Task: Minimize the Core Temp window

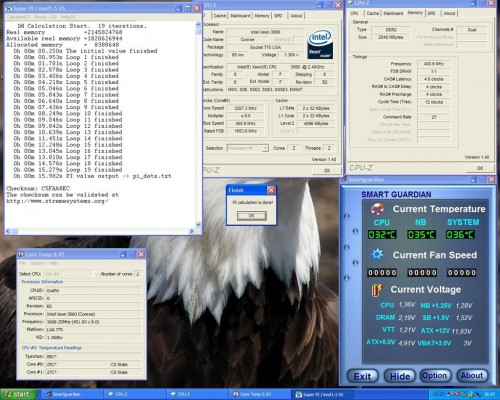Action: (123, 254)
